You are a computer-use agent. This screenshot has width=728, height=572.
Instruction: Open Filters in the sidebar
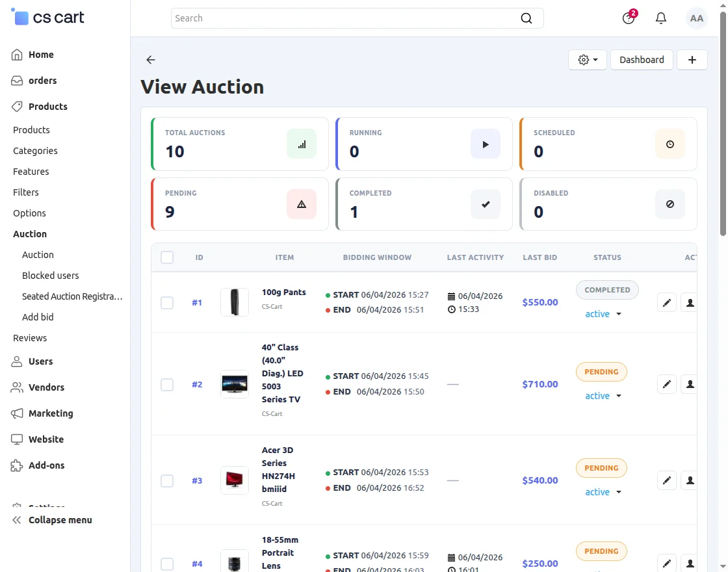pyautogui.click(x=25, y=192)
